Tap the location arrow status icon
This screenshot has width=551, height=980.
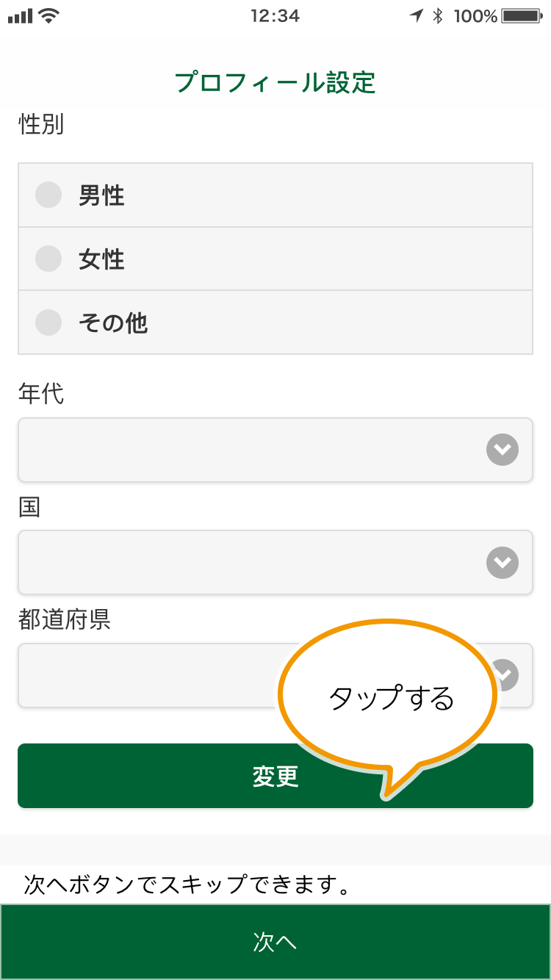[417, 15]
